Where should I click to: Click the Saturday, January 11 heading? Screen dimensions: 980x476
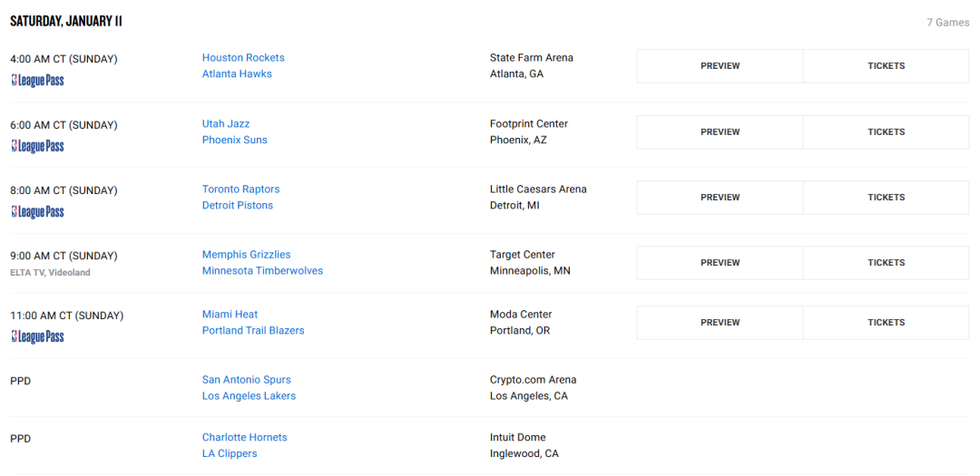tap(66, 22)
